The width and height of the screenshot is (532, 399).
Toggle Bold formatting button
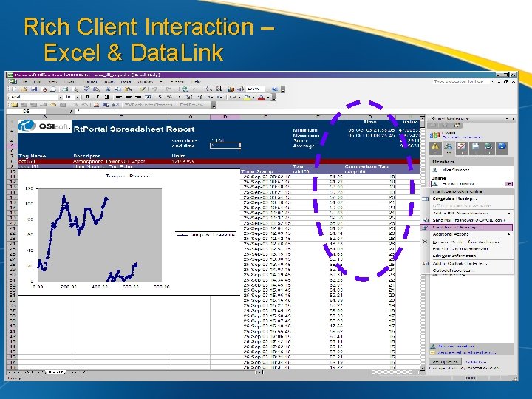[x=87, y=97]
